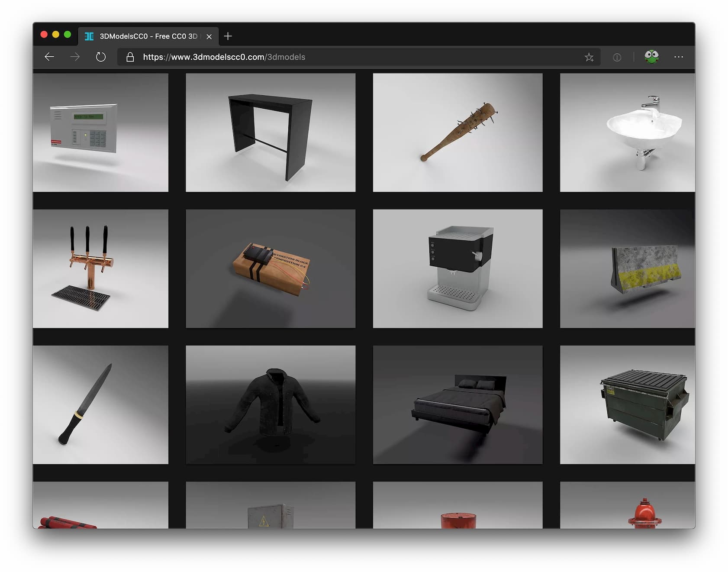
Task: Open the coffee machine model
Action: tap(457, 268)
